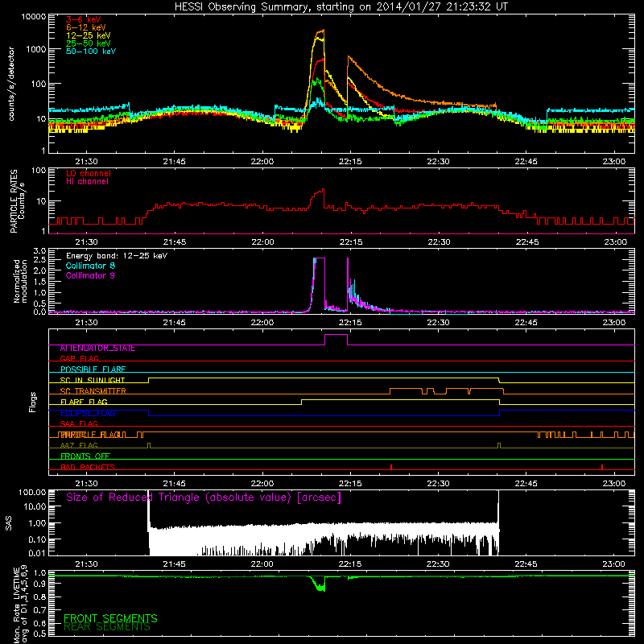Click '0.9' tick label on livetime axis
The width and height of the screenshot is (644, 644).
[39, 584]
